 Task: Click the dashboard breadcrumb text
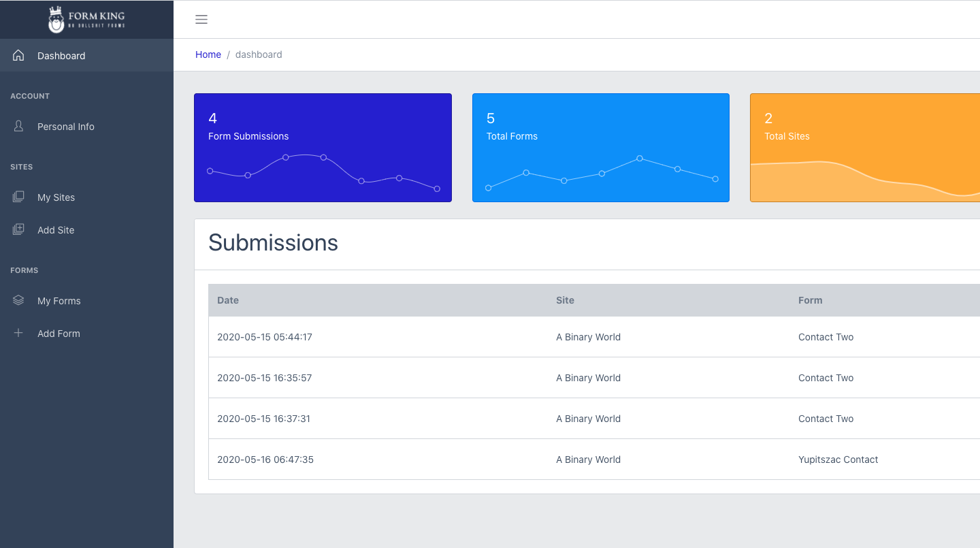tap(259, 54)
